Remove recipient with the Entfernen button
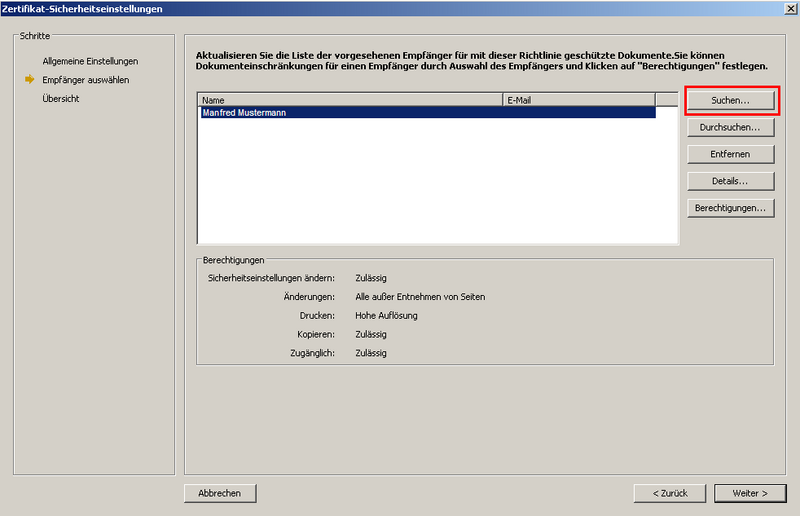This screenshot has height=516, width=800. pos(730,154)
